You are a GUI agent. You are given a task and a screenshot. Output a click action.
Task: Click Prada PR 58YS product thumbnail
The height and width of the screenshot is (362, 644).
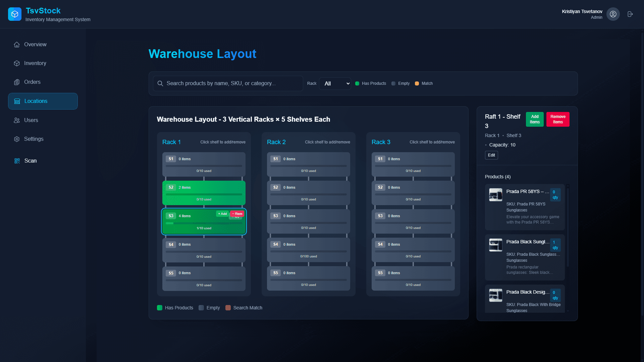pos(495,195)
